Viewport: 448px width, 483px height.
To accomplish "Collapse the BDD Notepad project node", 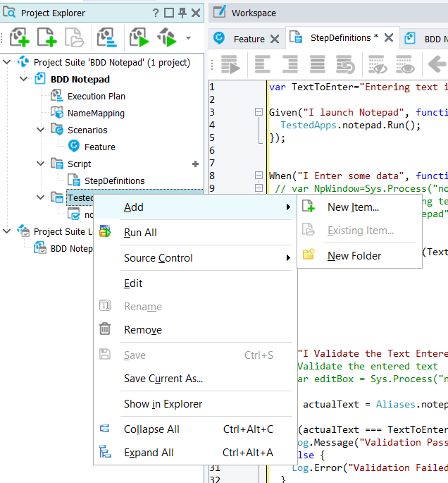I will [x=23, y=79].
